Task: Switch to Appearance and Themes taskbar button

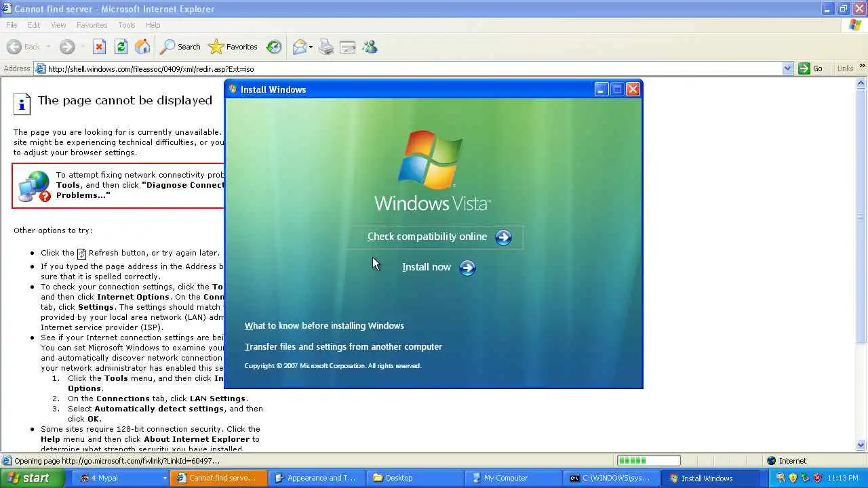Action: tap(317, 478)
